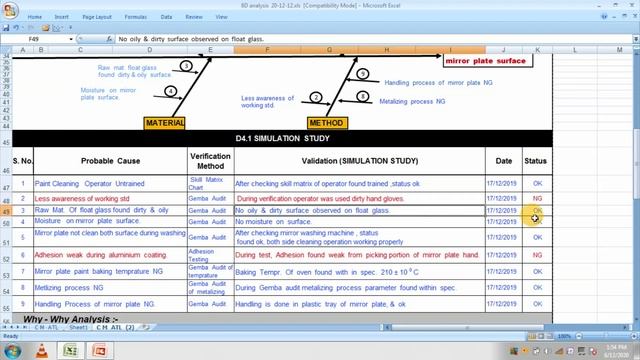Screen dimensions: 640x360
Task: Click the 'mirror plate surface' text box
Action: (488, 61)
